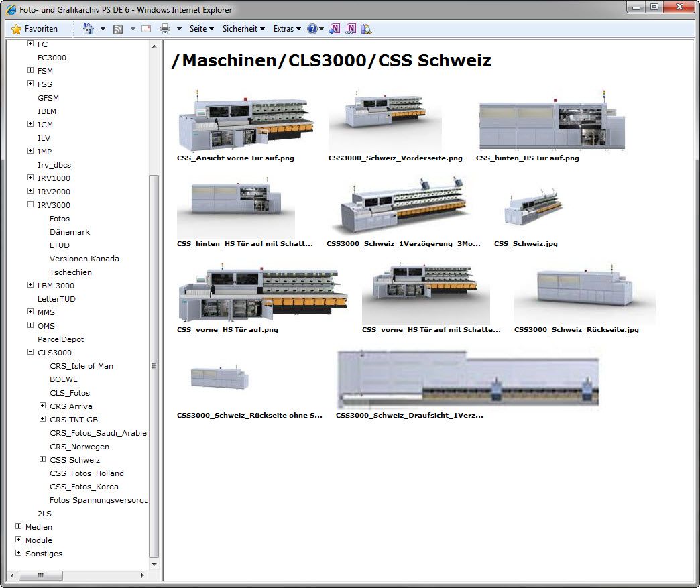Open CSS_Schweiz.jpg thumbnail image
Image resolution: width=700 pixels, height=588 pixels.
[533, 209]
